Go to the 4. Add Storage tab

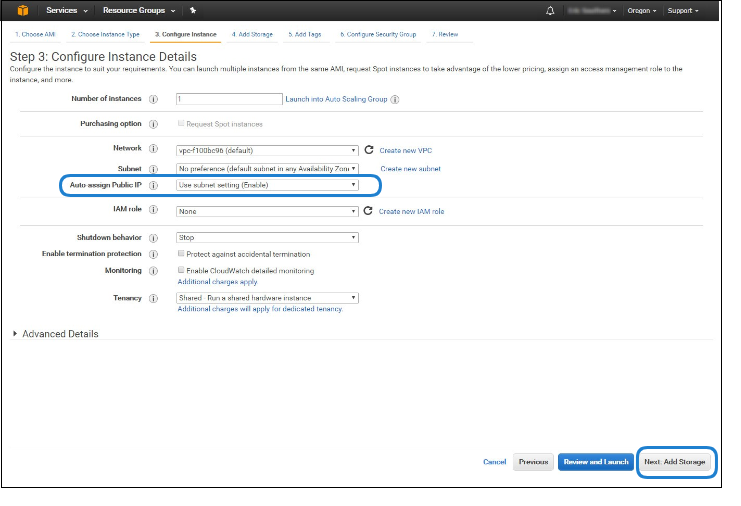tap(251, 34)
